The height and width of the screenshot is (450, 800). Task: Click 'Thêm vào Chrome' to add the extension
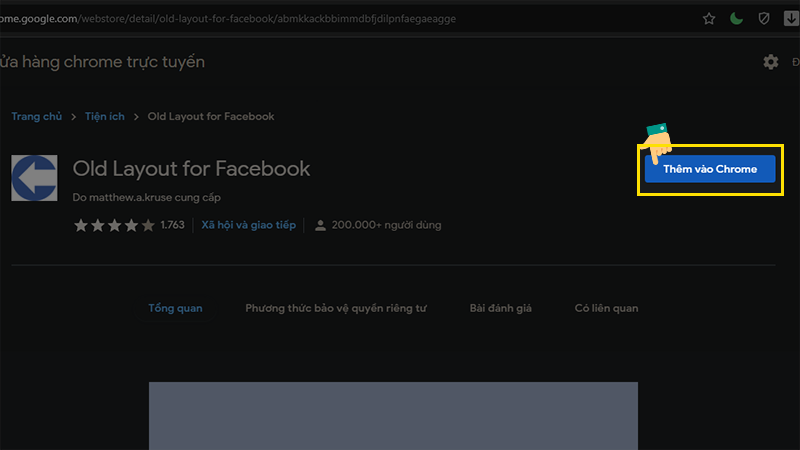pyautogui.click(x=710, y=169)
